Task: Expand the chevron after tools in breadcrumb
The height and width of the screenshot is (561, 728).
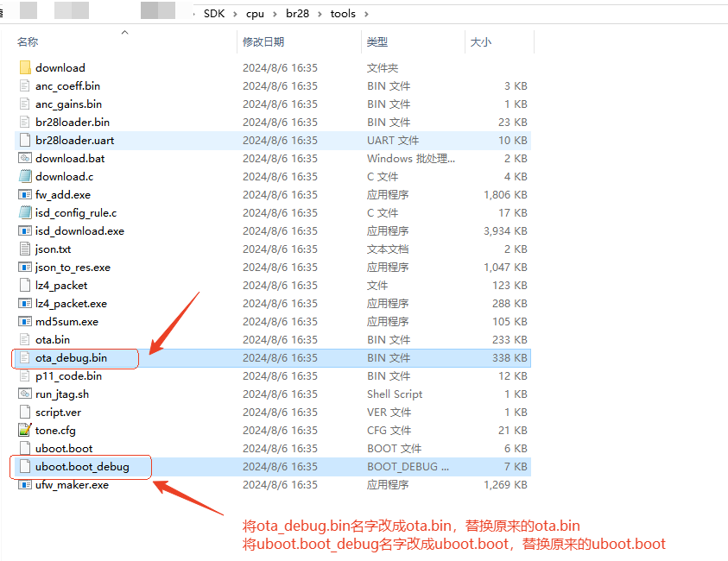Action: point(366,14)
